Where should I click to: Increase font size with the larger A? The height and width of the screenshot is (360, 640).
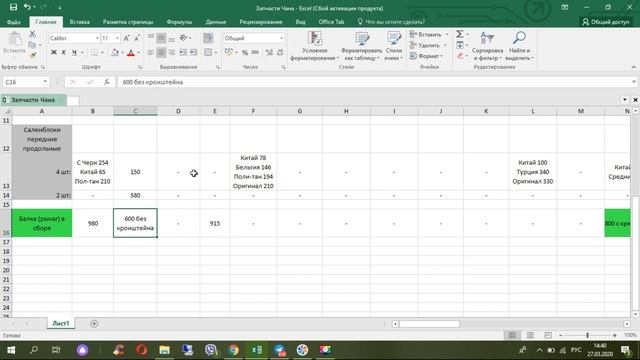(x=127, y=38)
